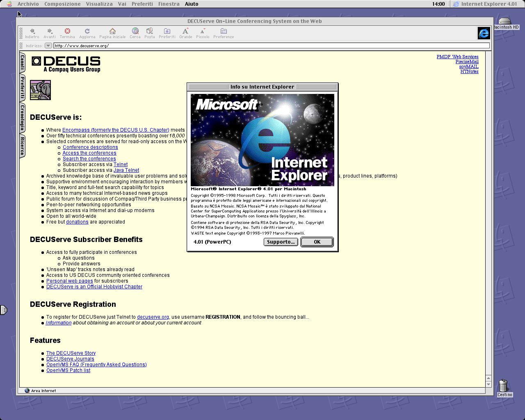Click the small DECUServe mascot image

tap(40, 90)
